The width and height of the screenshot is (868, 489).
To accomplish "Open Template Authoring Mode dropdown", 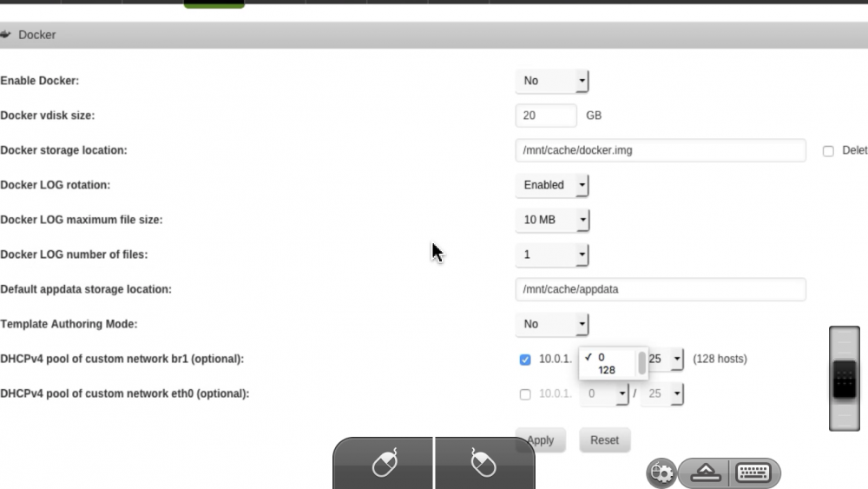I will [x=552, y=324].
